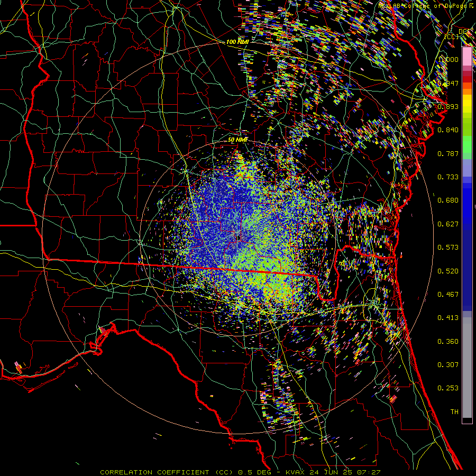476x476 pixels.
Task: Pick the orange color bar segment
Action: click(467, 91)
